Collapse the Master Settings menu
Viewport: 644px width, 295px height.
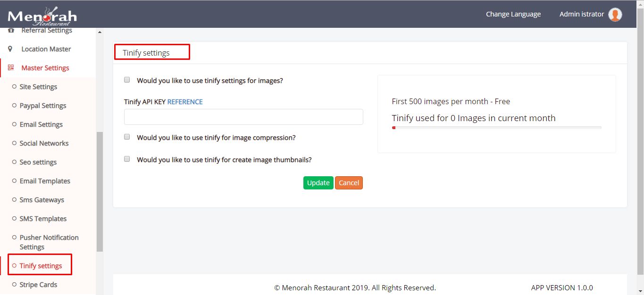tap(45, 68)
